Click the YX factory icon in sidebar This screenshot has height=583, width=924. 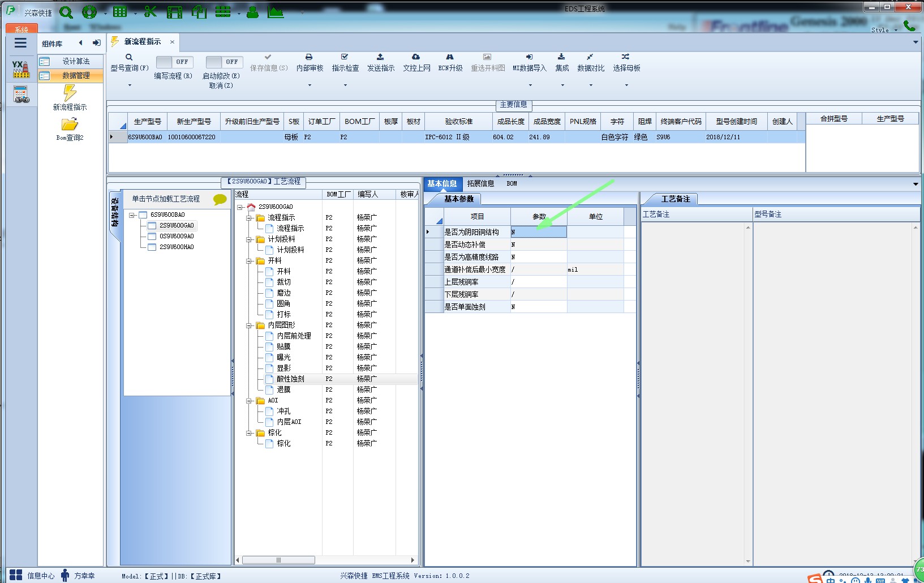[21, 69]
